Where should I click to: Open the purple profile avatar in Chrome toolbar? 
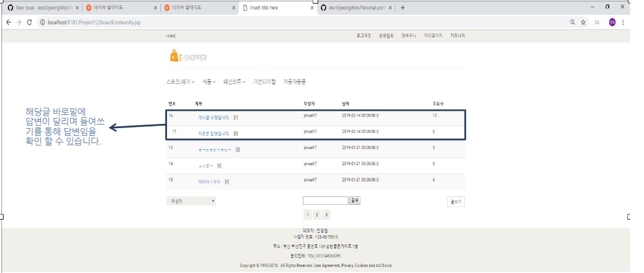pyautogui.click(x=612, y=22)
